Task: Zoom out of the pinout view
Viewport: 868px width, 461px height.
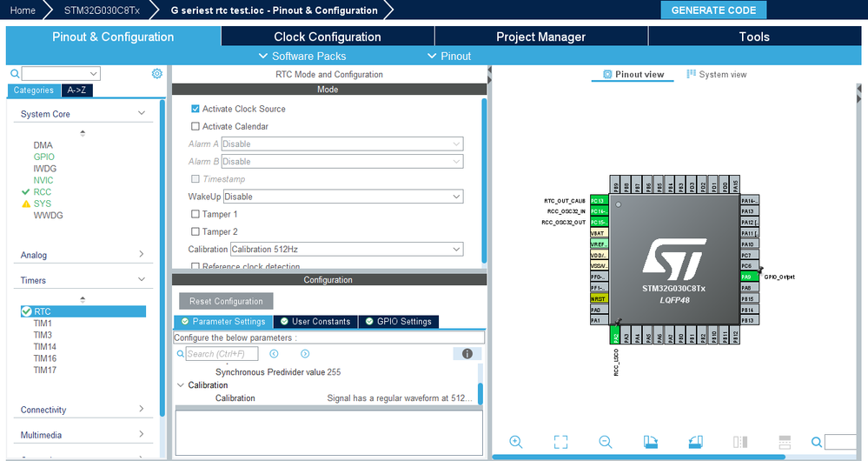Action: pyautogui.click(x=605, y=442)
